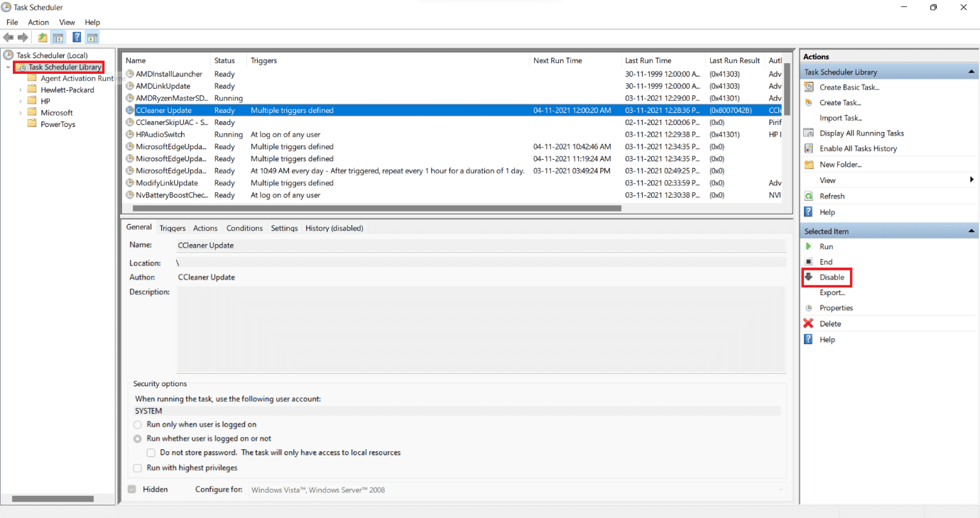
Task: Click the Help icon under Selected Item
Action: (808, 339)
